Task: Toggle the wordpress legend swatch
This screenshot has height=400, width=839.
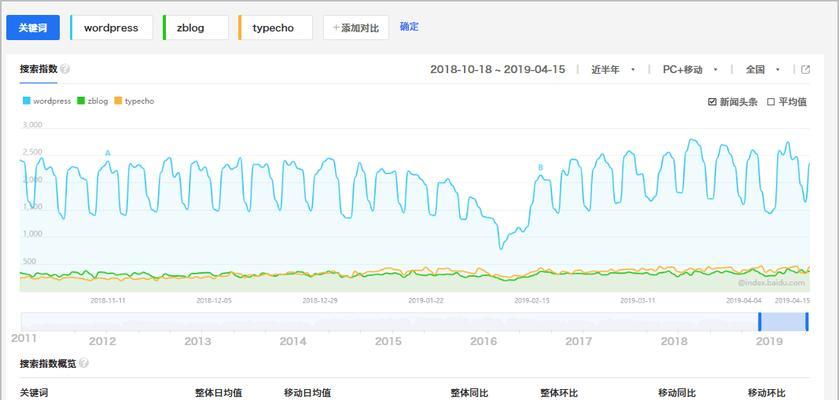Action: tap(27, 101)
